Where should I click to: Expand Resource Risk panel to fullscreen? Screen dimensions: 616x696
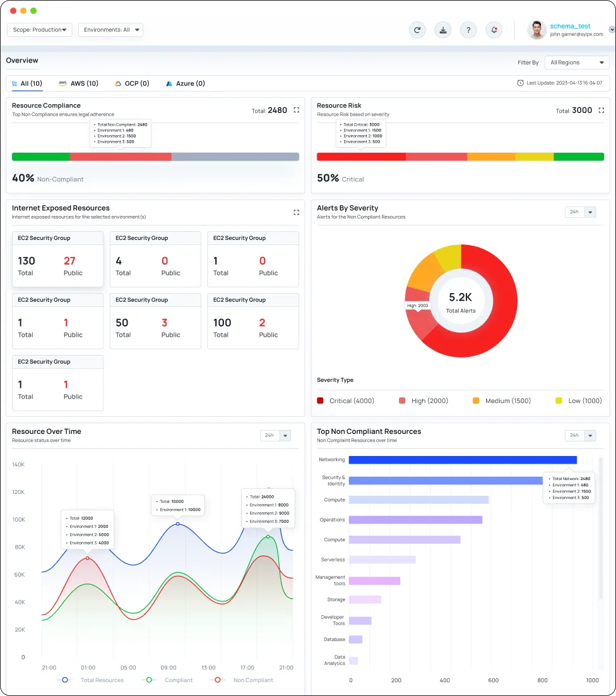(x=601, y=110)
